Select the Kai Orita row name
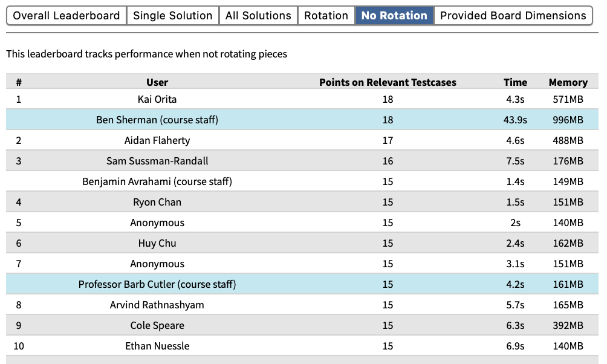Screen dimensions: 607x364 tap(157, 99)
